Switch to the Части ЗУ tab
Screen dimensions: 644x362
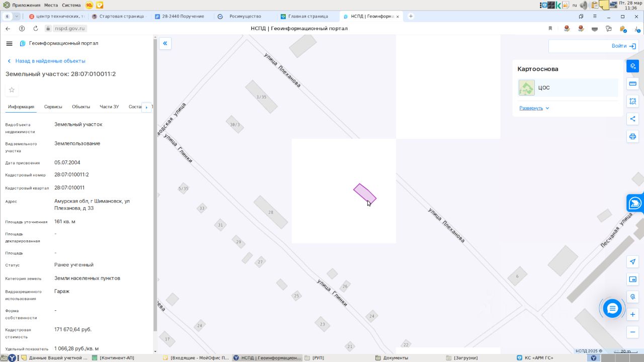click(x=109, y=107)
